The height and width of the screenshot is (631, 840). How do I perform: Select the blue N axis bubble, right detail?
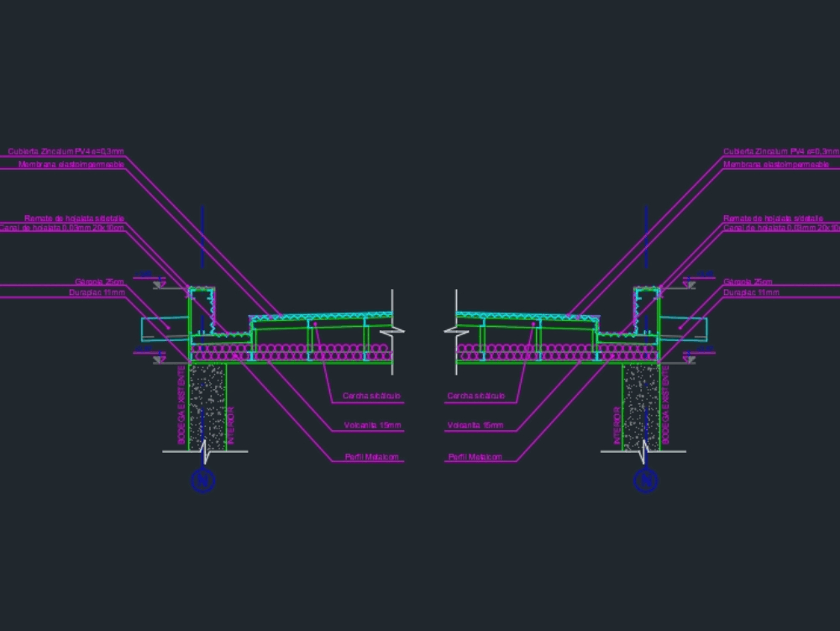point(646,480)
